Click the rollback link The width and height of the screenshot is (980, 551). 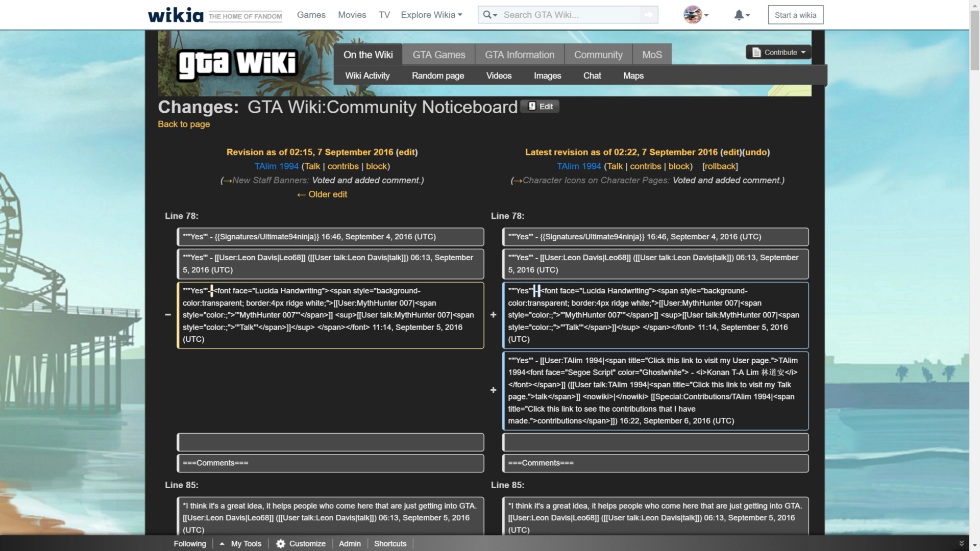[x=720, y=166]
